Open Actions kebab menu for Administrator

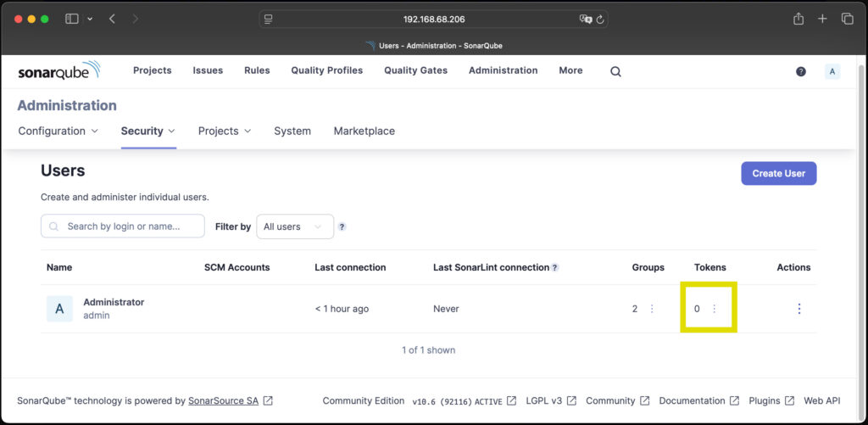click(x=798, y=309)
